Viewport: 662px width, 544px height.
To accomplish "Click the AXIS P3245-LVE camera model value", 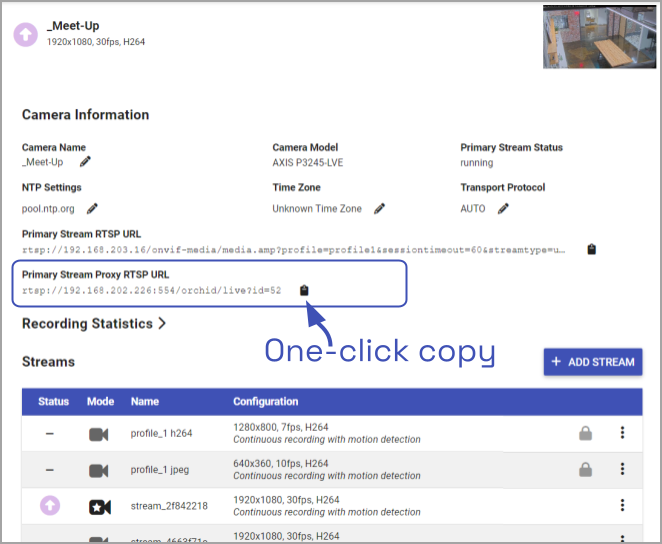I will (x=308, y=162).
